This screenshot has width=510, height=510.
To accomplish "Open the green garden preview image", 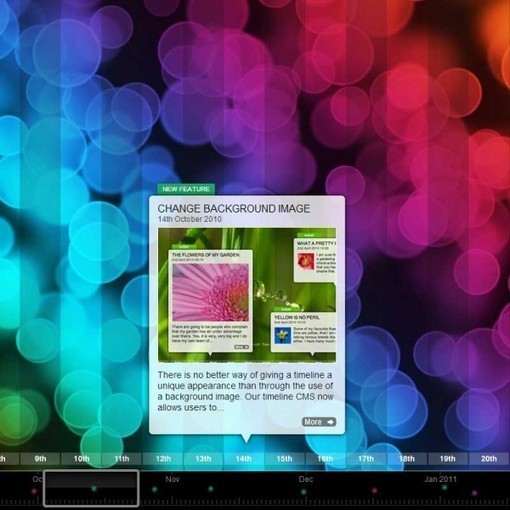I will [247, 295].
